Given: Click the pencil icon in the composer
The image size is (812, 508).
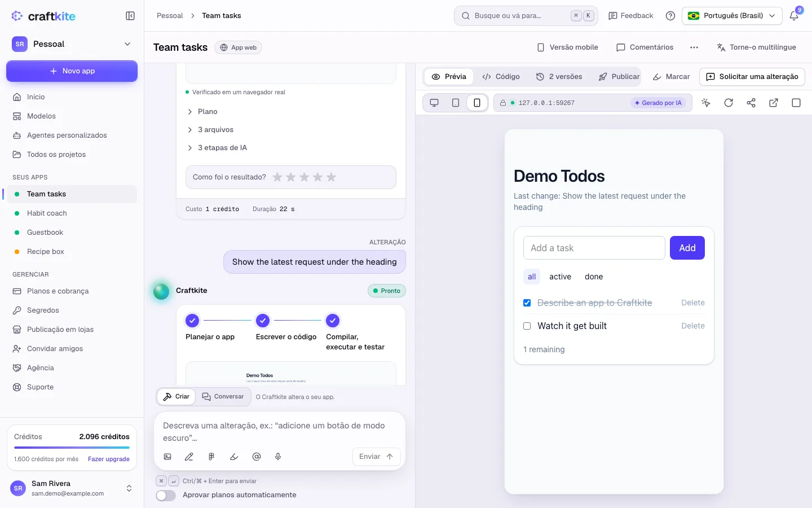Looking at the screenshot, I should coord(189,457).
